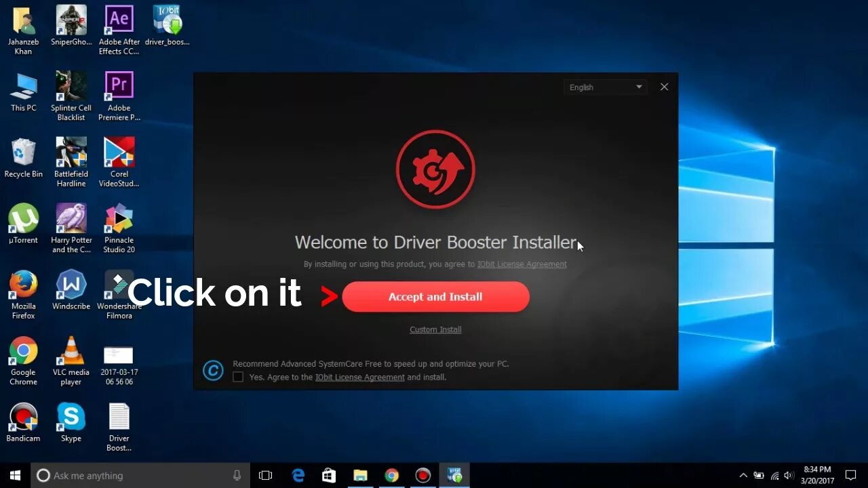Screen dimensions: 868x488
Task: Click the Advanced SystemCare logo icon
Action: tap(213, 370)
